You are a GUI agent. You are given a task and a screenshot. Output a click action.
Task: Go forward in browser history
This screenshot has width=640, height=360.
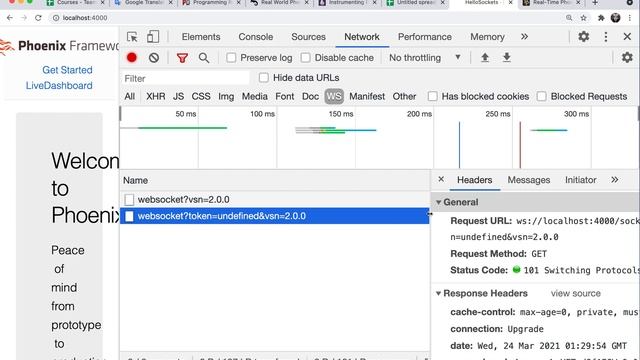point(24,18)
